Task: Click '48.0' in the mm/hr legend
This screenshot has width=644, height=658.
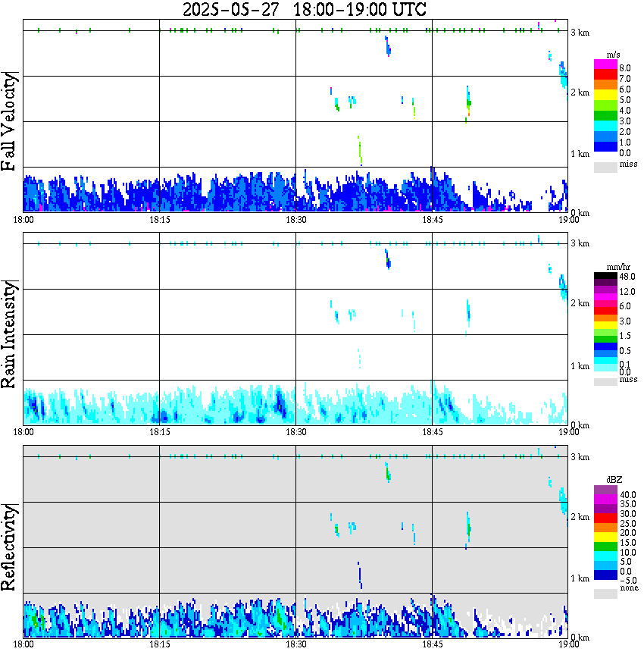Action: click(x=627, y=277)
